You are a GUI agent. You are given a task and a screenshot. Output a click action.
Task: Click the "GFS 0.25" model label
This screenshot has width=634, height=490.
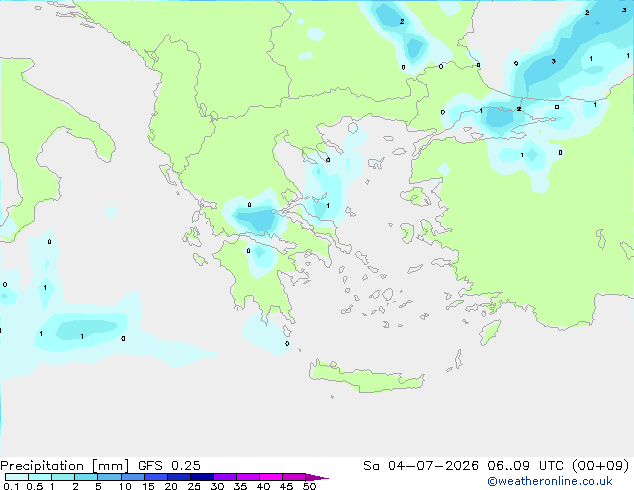tap(169, 466)
